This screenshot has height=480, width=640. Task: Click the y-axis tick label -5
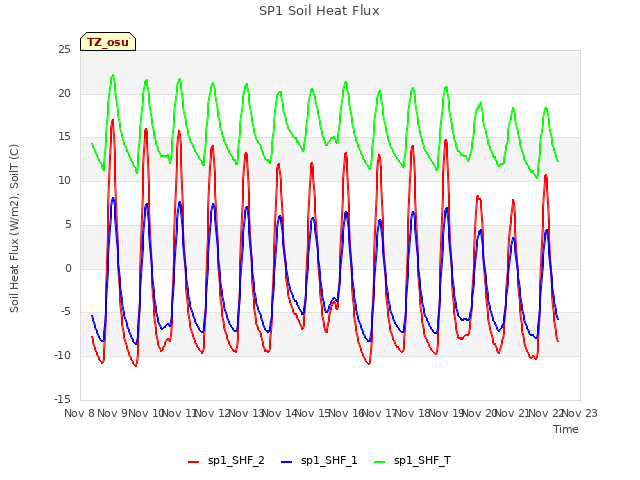[x=65, y=312]
